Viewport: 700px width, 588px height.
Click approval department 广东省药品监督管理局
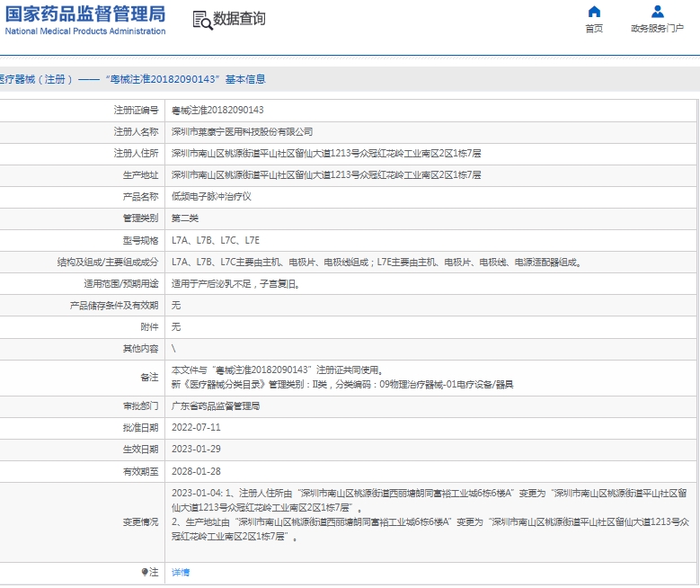pos(216,406)
